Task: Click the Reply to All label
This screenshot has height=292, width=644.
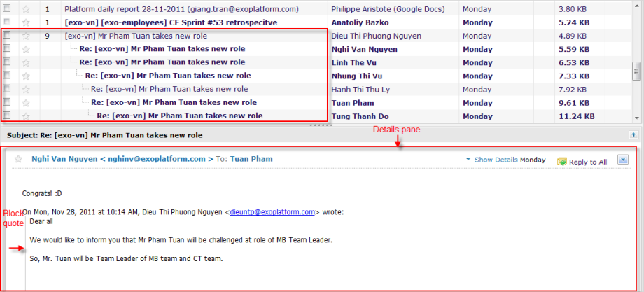Action: pyautogui.click(x=588, y=162)
